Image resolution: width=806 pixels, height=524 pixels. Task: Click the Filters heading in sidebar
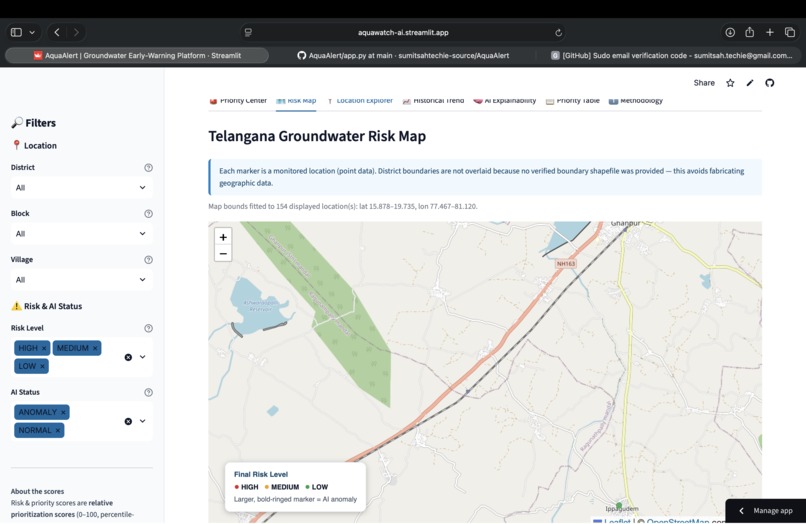pyautogui.click(x=34, y=123)
